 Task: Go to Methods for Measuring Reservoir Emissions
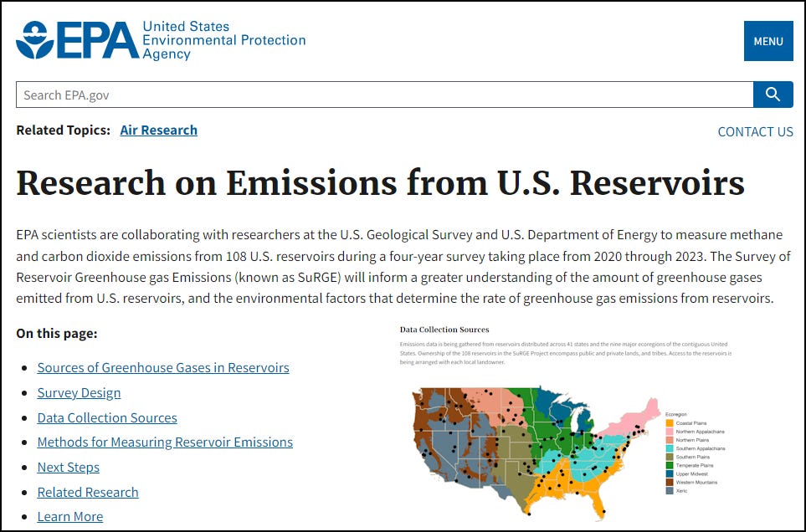click(165, 442)
